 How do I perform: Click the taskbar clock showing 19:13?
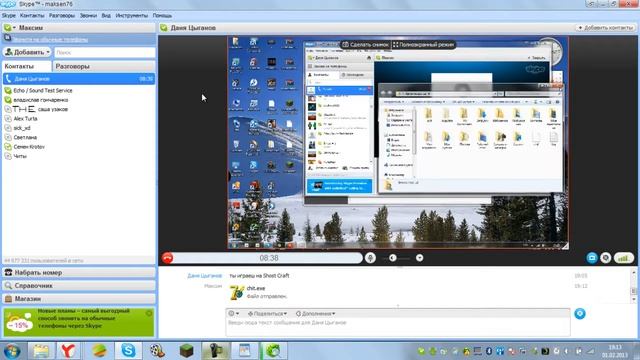point(615,351)
